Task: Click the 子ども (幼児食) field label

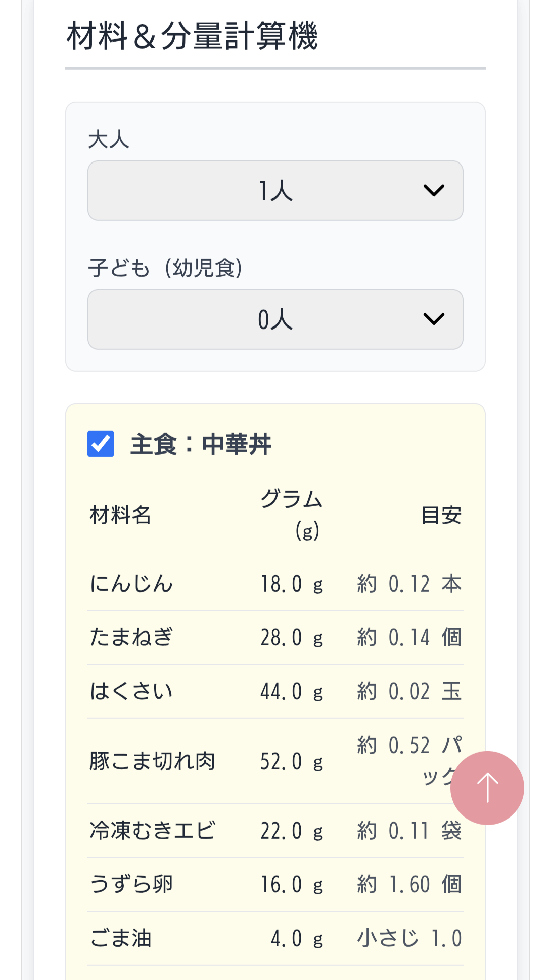Action: tap(165, 268)
